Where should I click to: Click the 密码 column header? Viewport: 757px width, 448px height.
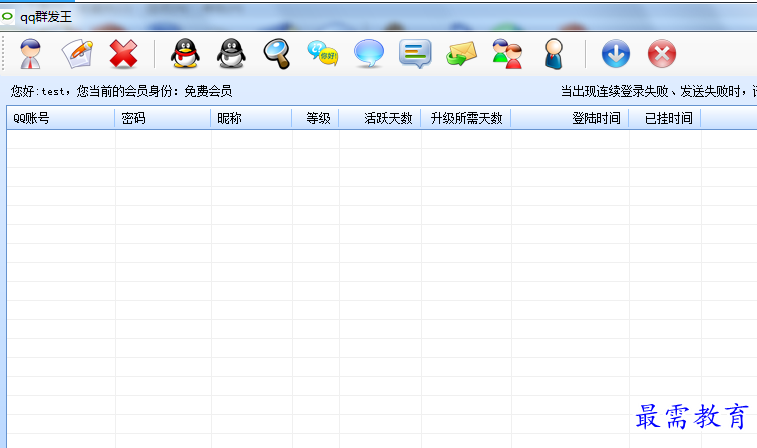point(163,118)
